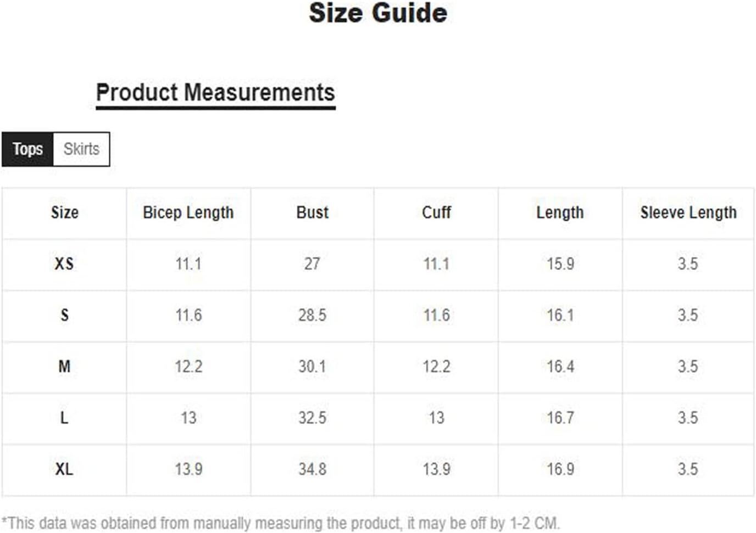The height and width of the screenshot is (533, 756).
Task: Select the L size row label
Action: 64,418
